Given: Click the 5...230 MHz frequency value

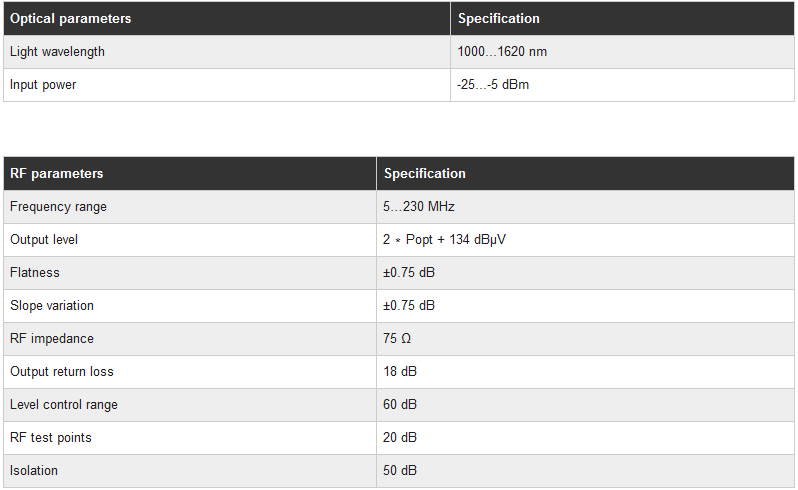Looking at the screenshot, I should (x=420, y=207).
